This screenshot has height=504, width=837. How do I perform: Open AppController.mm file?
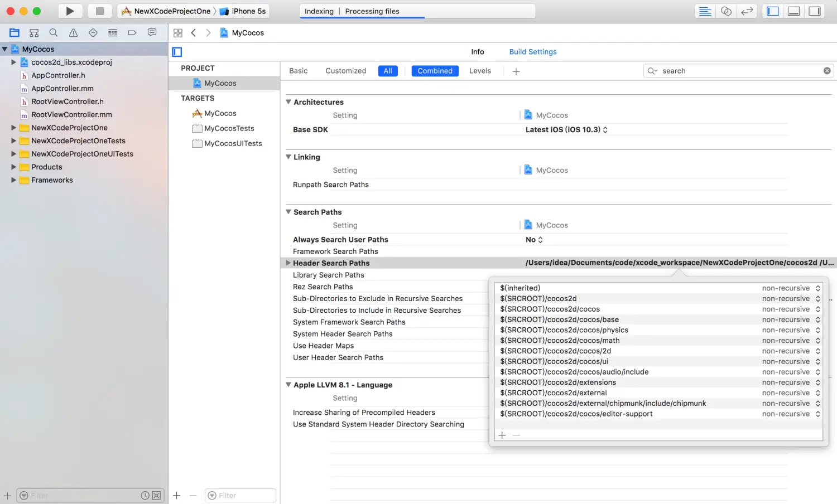point(62,88)
